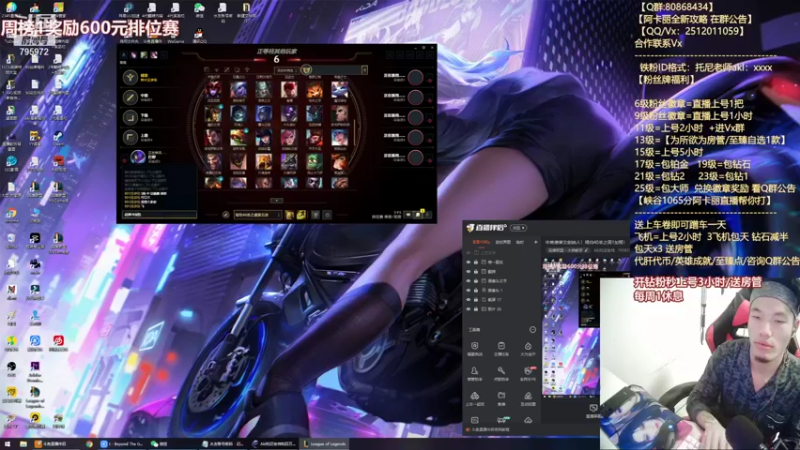Open pill dropdown beside streaming app logo
Viewport: 800px width, 450px height.
point(518,228)
